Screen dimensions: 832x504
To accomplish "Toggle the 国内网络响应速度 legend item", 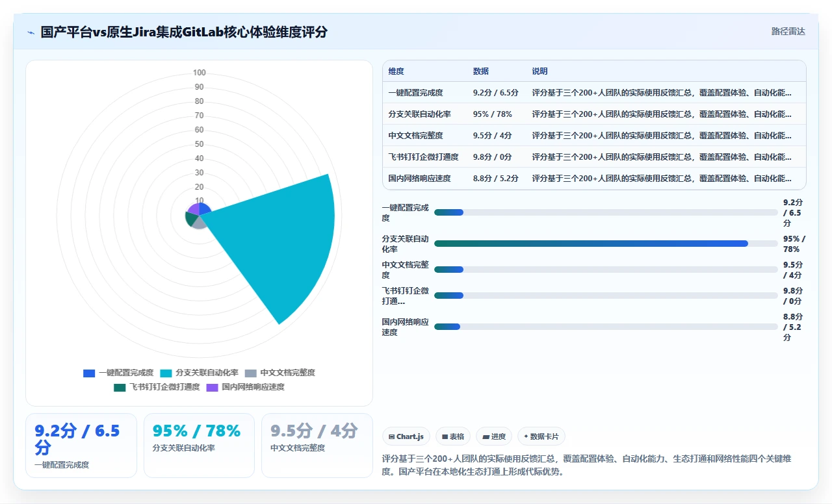I will 245,387.
